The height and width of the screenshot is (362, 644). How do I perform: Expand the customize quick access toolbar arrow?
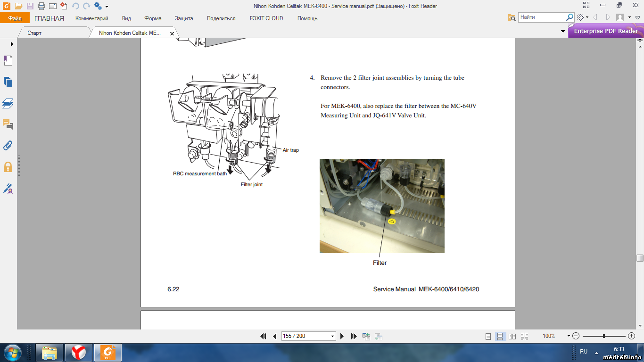107,6
